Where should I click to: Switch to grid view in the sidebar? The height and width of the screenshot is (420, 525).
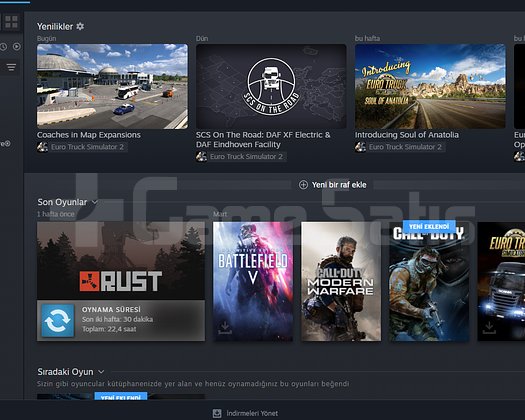click(x=11, y=22)
